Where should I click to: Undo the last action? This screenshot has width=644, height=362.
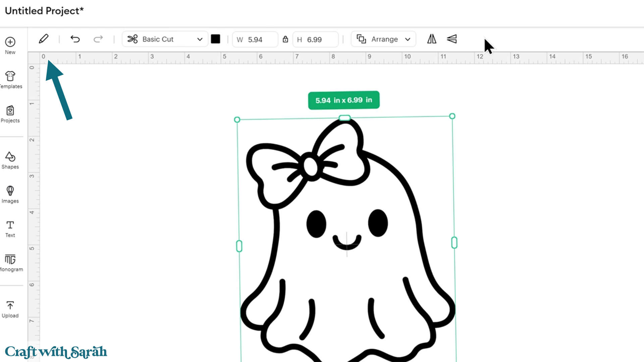pyautogui.click(x=75, y=39)
